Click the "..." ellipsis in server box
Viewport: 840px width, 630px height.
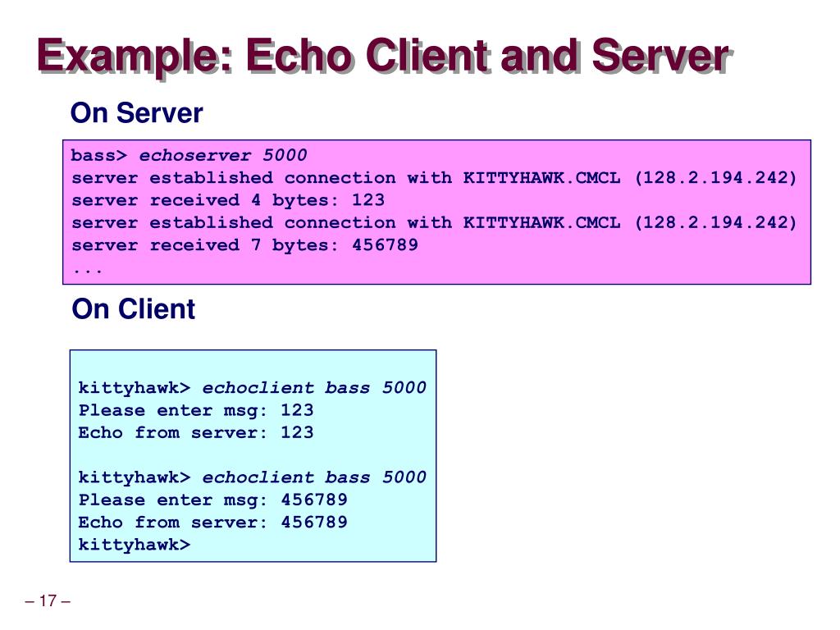tap(88, 271)
